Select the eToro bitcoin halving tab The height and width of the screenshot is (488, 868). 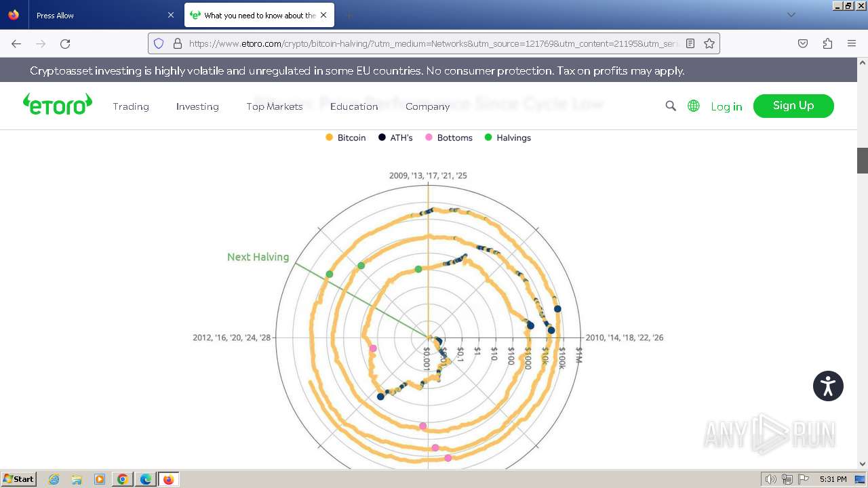pyautogui.click(x=259, y=15)
